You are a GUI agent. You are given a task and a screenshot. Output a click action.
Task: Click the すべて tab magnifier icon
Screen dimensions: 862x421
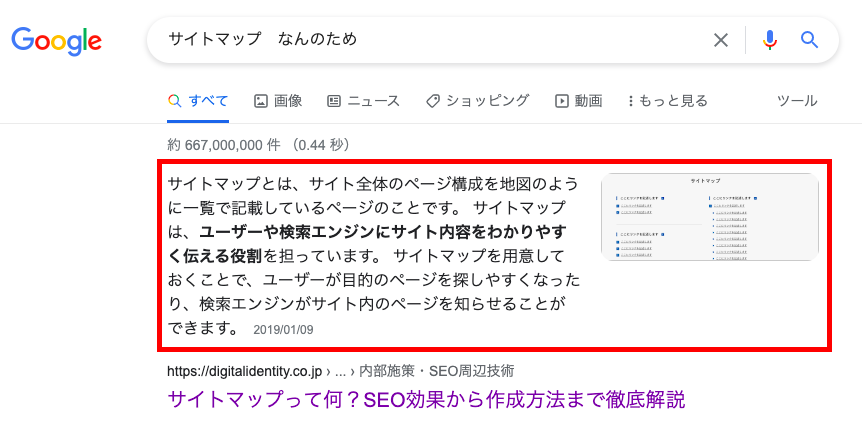[174, 101]
